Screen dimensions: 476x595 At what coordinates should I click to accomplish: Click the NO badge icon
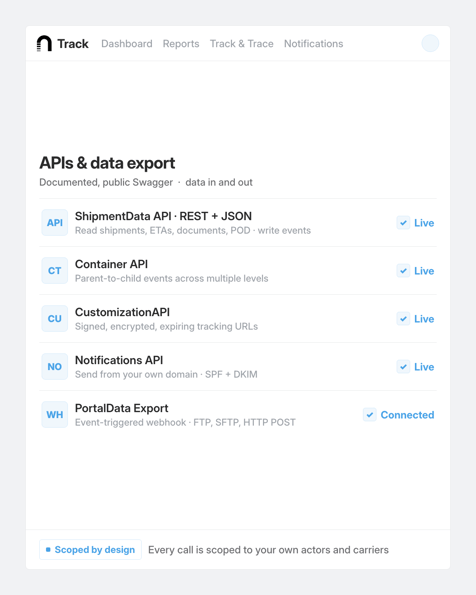coord(55,367)
